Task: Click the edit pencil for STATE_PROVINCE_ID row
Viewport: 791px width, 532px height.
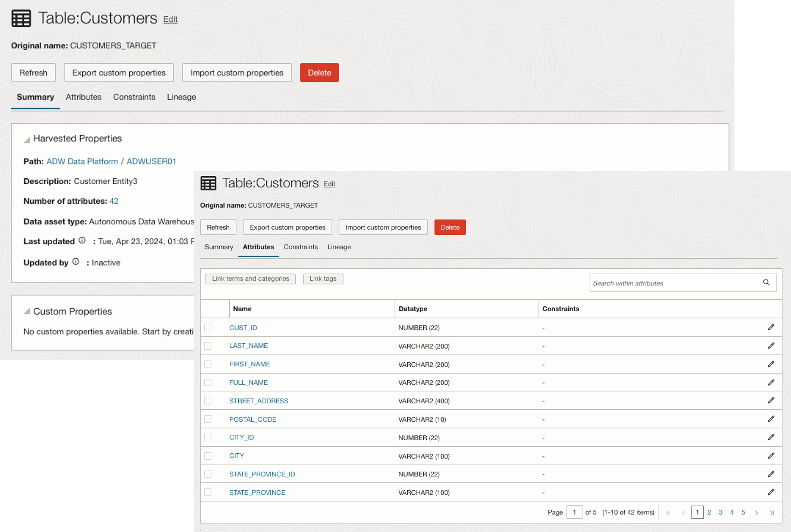Action: 771,474
